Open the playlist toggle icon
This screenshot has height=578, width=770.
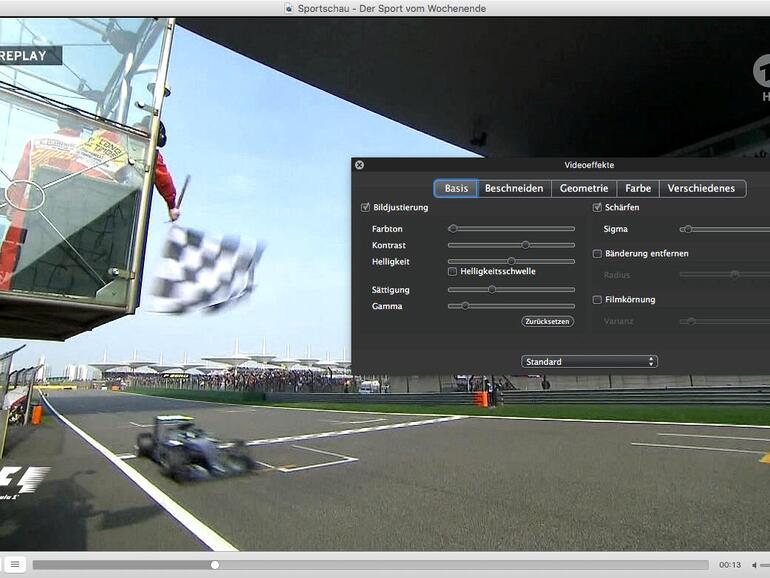point(15,565)
